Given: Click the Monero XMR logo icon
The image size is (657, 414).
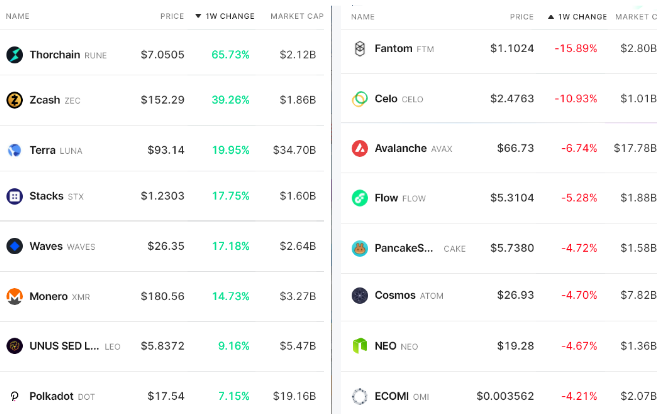Looking at the screenshot, I should coord(14,296).
